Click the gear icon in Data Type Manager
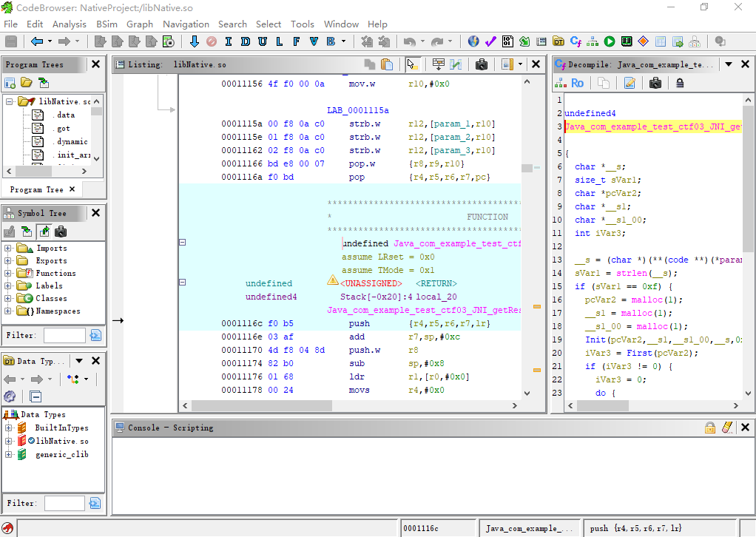The image size is (756, 537). coord(10,396)
